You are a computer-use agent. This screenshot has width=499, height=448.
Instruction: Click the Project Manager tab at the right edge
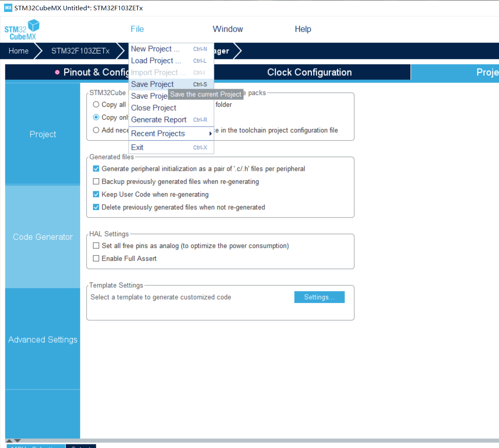(455, 72)
